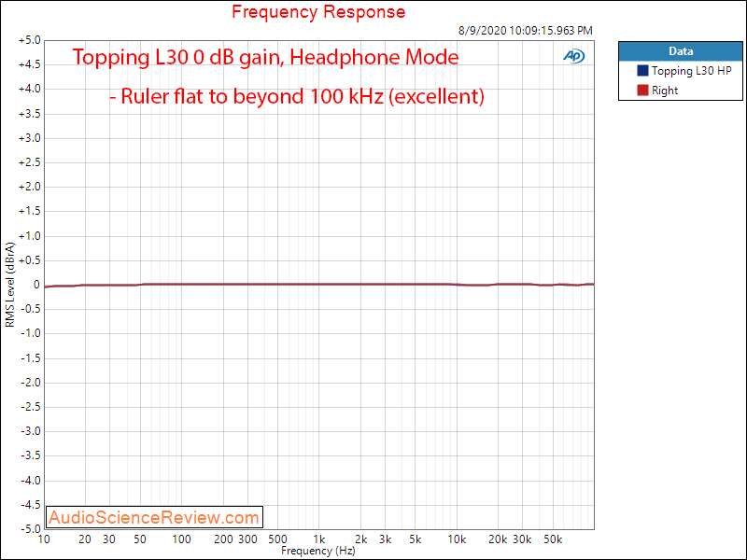747x560 pixels.
Task: Select the blue Topping L30 HP swatch
Action: pyautogui.click(x=642, y=71)
